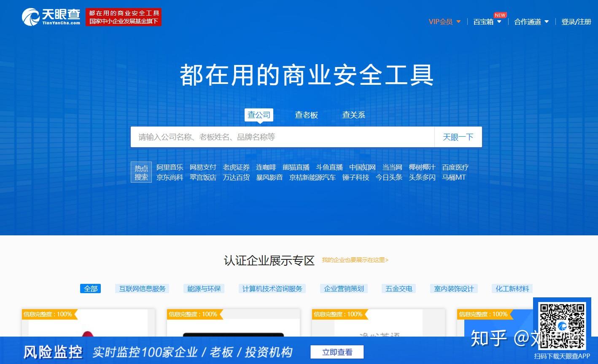Viewport: 598px width, 364px height.
Task: Click the Tianyancha logo
Action: coord(50,17)
